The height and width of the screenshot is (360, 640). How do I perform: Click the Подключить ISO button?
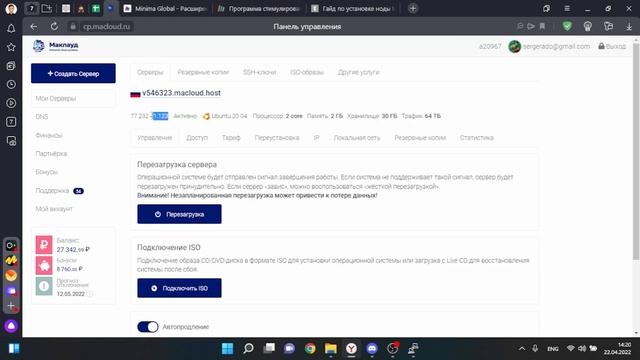point(179,288)
